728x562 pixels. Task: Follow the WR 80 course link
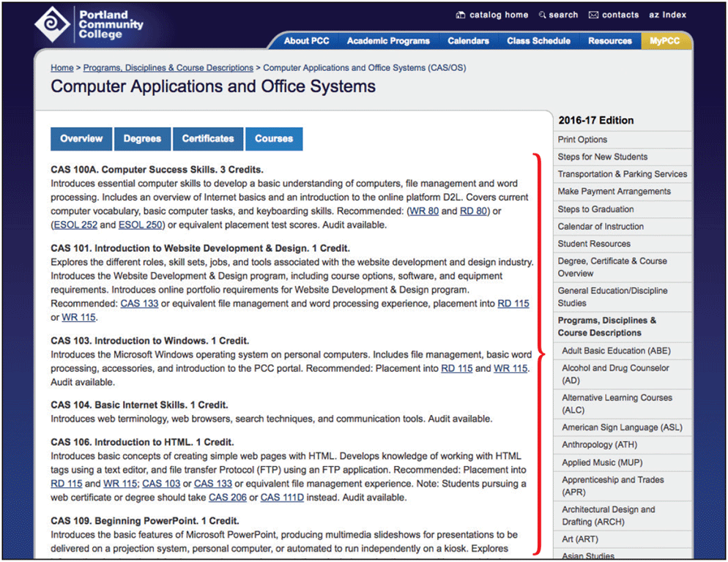424,211
